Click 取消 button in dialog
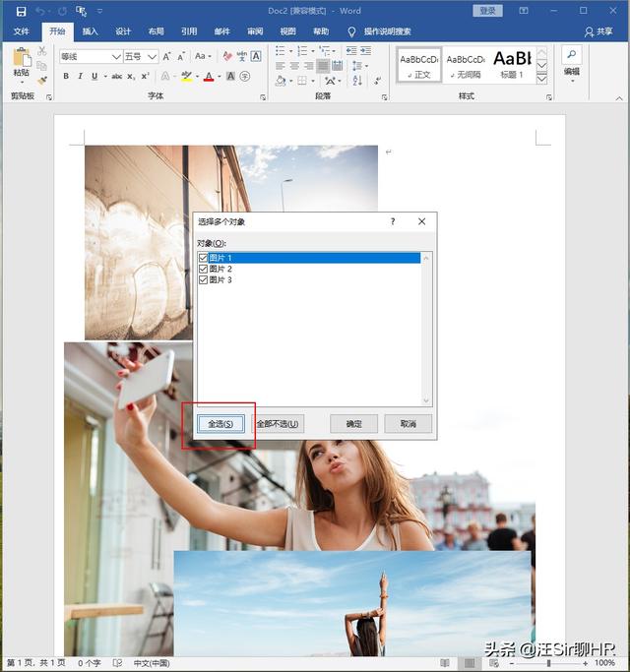The height and width of the screenshot is (672, 630). tap(408, 424)
